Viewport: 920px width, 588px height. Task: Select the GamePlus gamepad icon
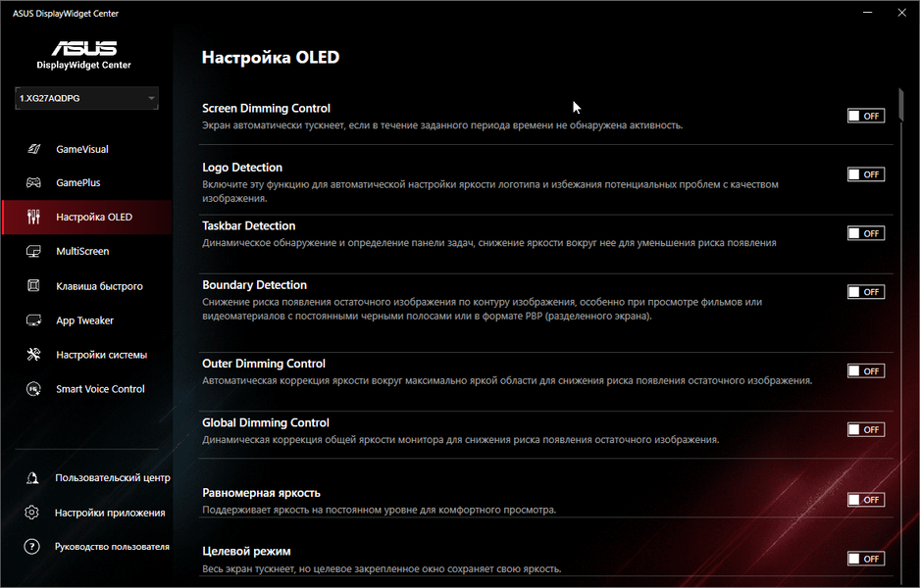tap(33, 182)
